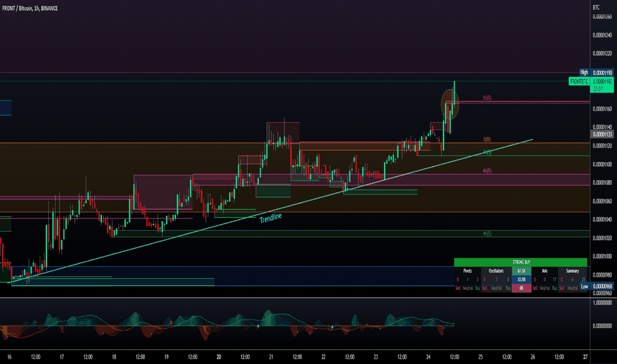617x364 pixels.
Task: Click the blue 12.5% rating cell
Action: click(x=522, y=279)
